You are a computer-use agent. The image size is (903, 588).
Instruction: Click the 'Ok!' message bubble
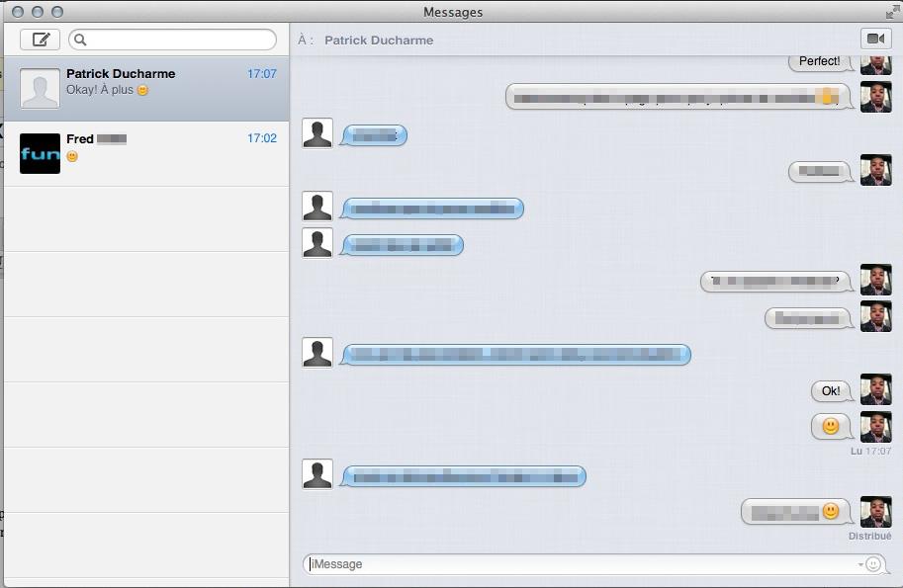(830, 390)
